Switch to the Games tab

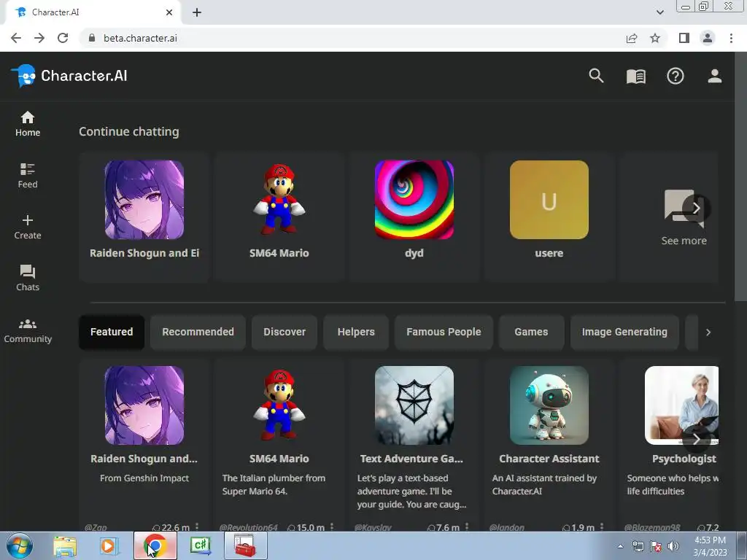tap(531, 332)
